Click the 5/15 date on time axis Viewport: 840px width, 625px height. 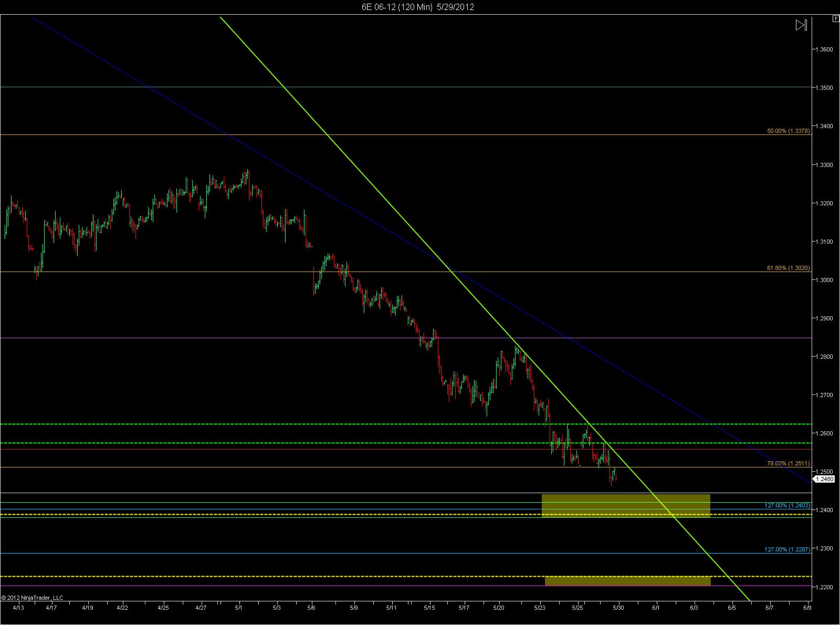[x=429, y=607]
